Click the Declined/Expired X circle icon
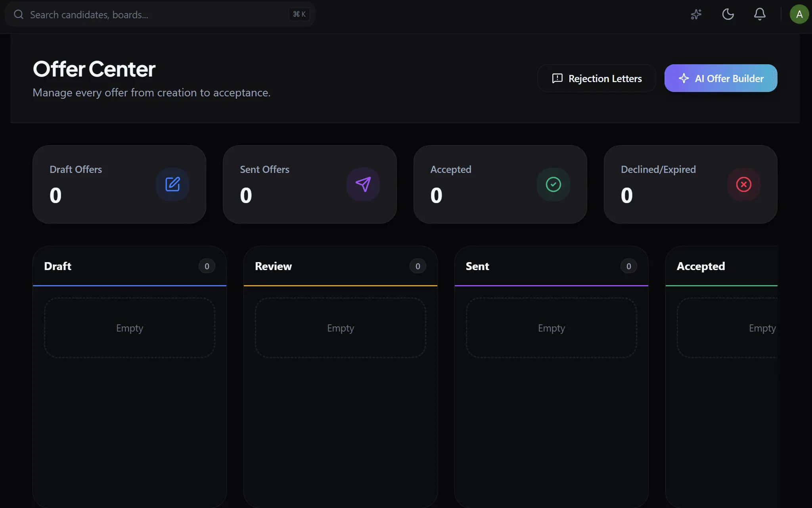Screen dimensions: 812x508 coord(744,184)
